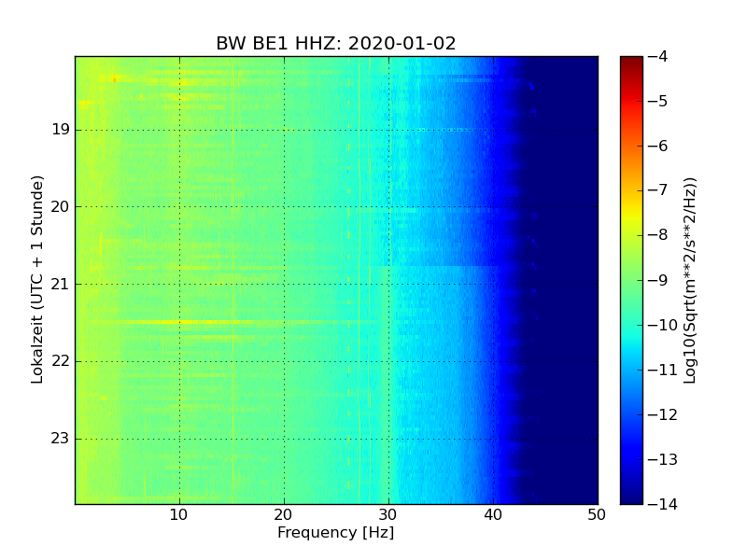The height and width of the screenshot is (560, 747).
Task: Click the colorbar tick label '−12'
Action: (x=663, y=414)
